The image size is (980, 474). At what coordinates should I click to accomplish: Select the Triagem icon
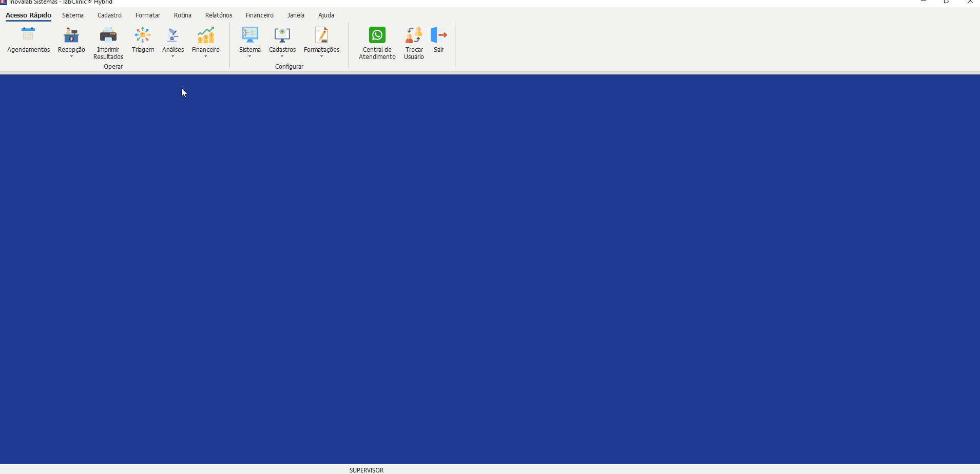tap(143, 35)
